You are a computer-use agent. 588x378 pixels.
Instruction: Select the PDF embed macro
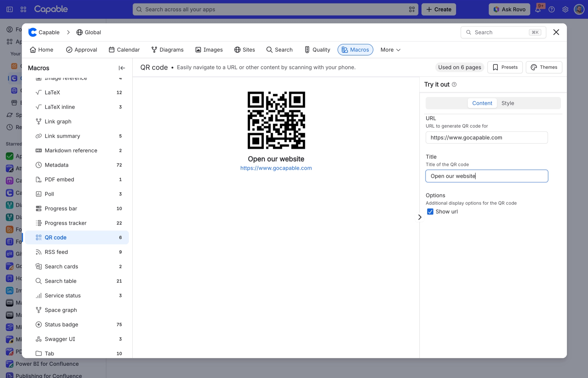coord(77,179)
